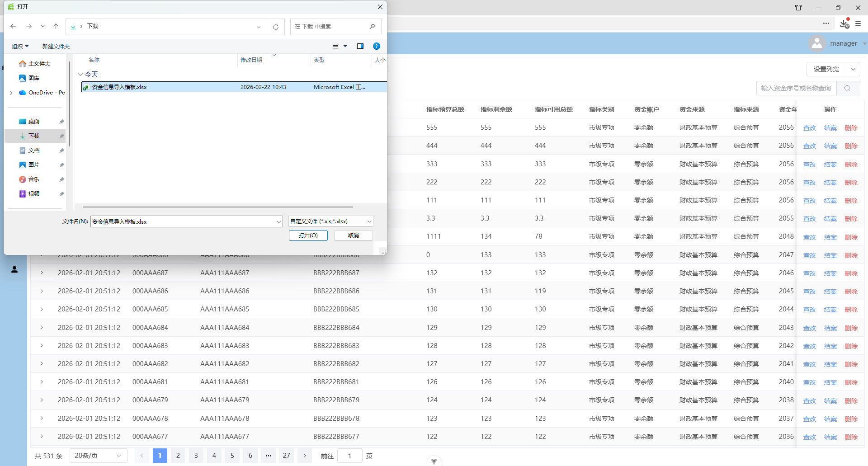This screenshot has width=868, height=466.
Task: Click 删除 for row 000AAA679
Action: tap(851, 401)
